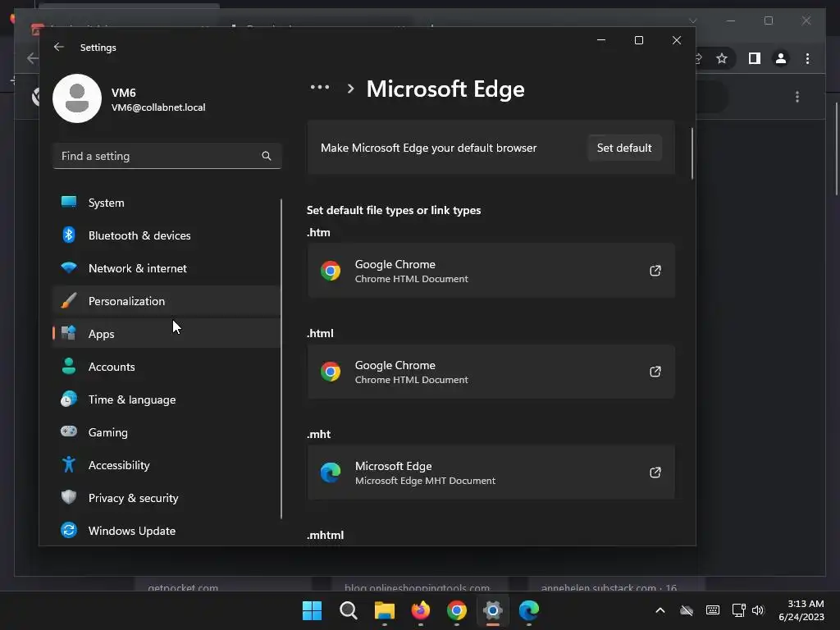840x630 pixels.
Task: Click the Gaming controller icon
Action: click(x=69, y=431)
